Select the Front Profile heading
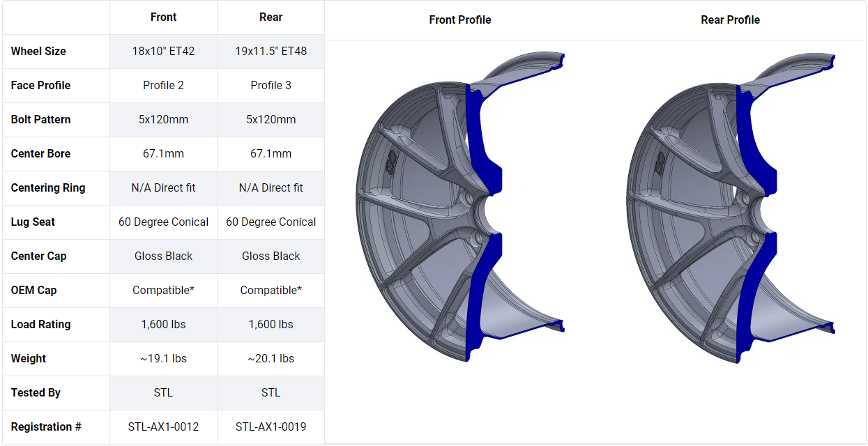 coord(460,20)
